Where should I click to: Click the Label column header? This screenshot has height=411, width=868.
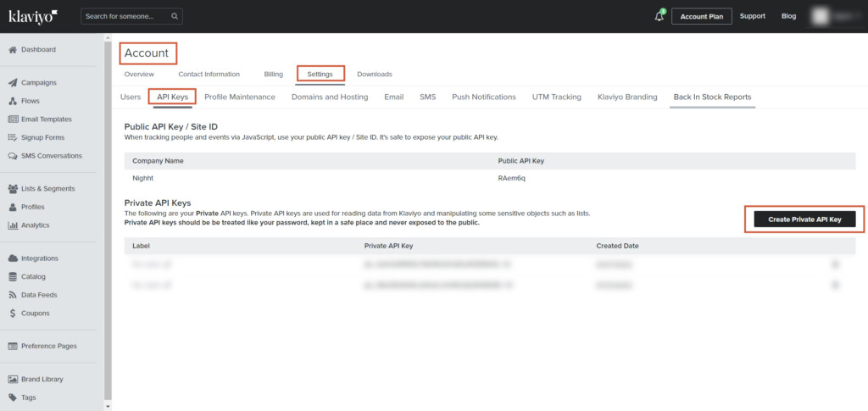[141, 246]
